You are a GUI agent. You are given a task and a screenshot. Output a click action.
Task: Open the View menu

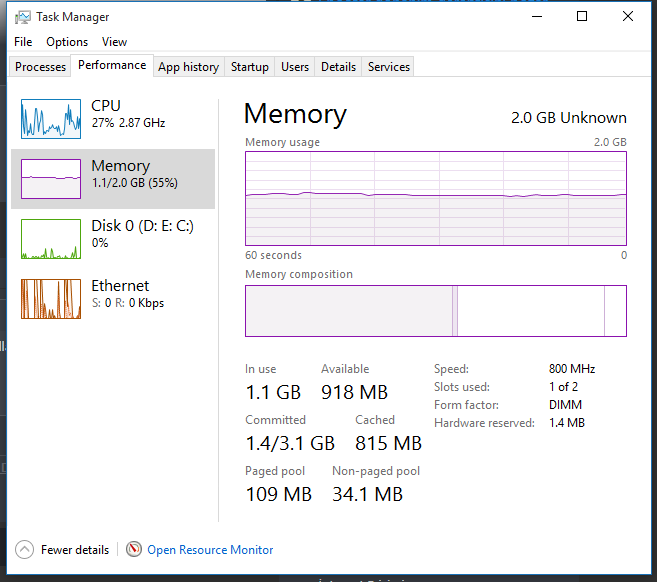pyautogui.click(x=114, y=42)
